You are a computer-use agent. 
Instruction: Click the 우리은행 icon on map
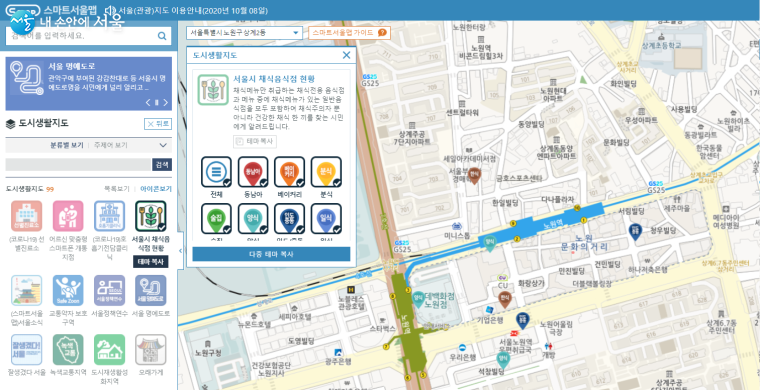tap(462, 348)
